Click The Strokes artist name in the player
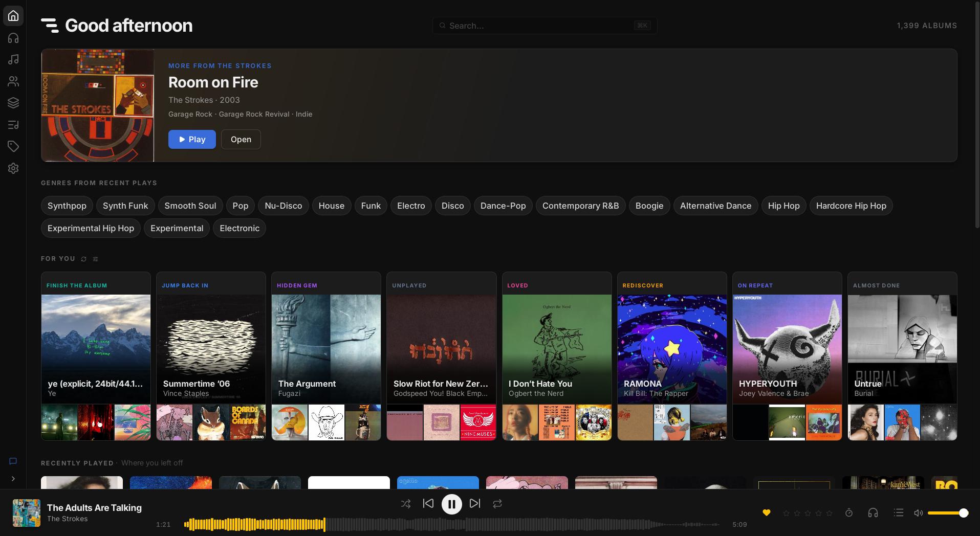 point(68,519)
